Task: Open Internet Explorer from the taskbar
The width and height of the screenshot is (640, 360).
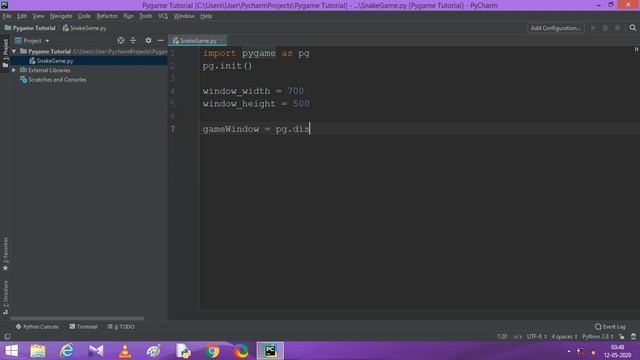Action: 67,351
